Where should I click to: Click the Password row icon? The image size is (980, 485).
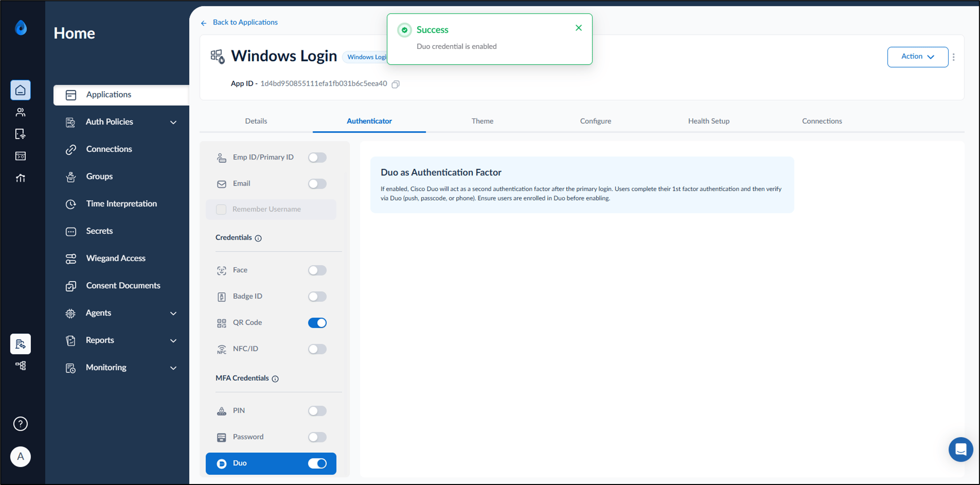[222, 438]
